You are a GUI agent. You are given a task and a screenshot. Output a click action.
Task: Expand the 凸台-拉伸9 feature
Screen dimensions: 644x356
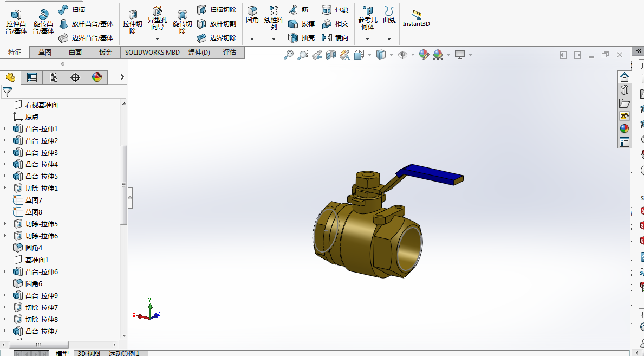tap(4, 295)
